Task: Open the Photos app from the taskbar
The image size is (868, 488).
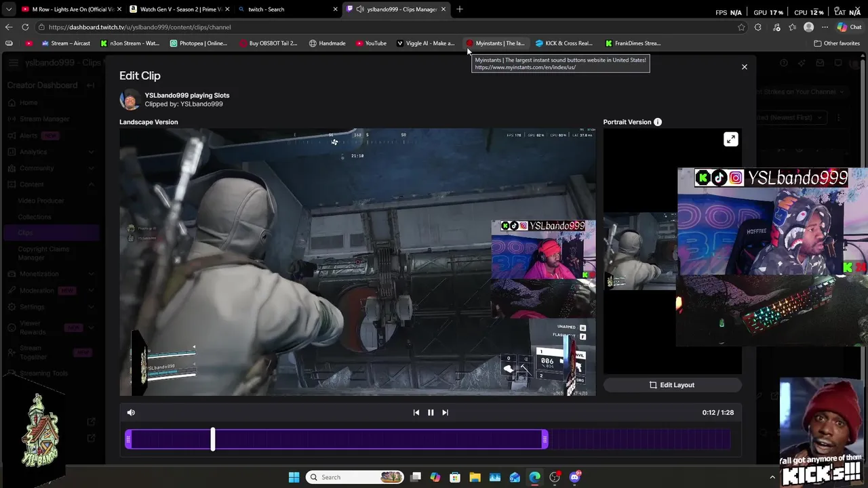Action: pos(495,477)
